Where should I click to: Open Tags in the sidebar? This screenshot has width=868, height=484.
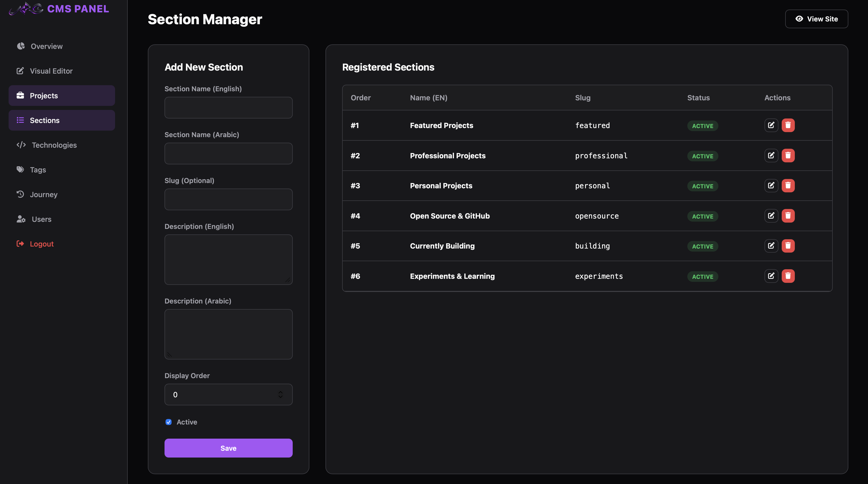(62, 170)
